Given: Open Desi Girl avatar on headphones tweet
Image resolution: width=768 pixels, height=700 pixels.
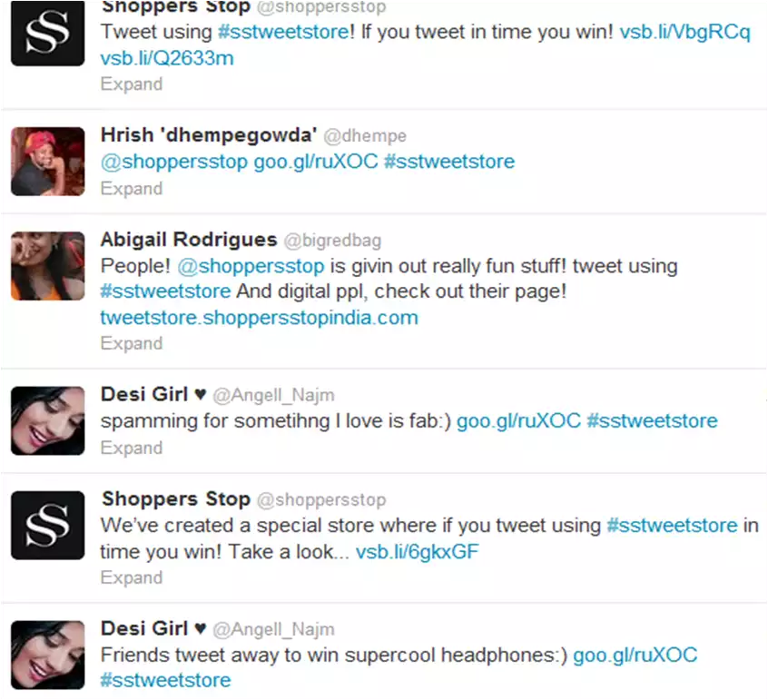Looking at the screenshot, I should tap(47, 655).
